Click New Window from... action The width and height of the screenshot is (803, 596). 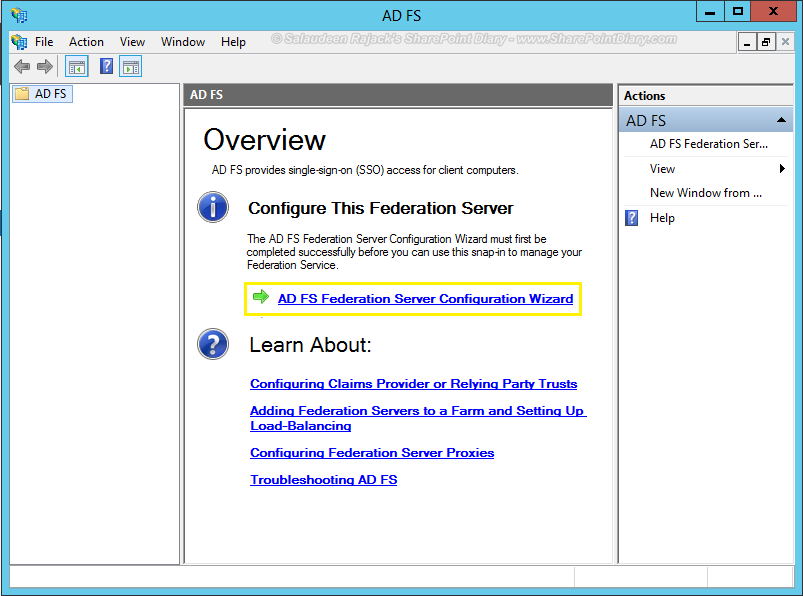(706, 193)
